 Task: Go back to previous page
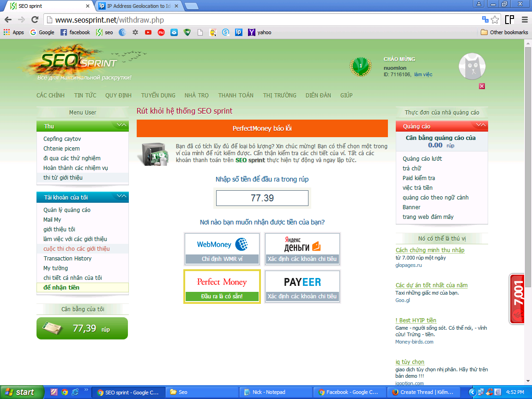coord(8,20)
